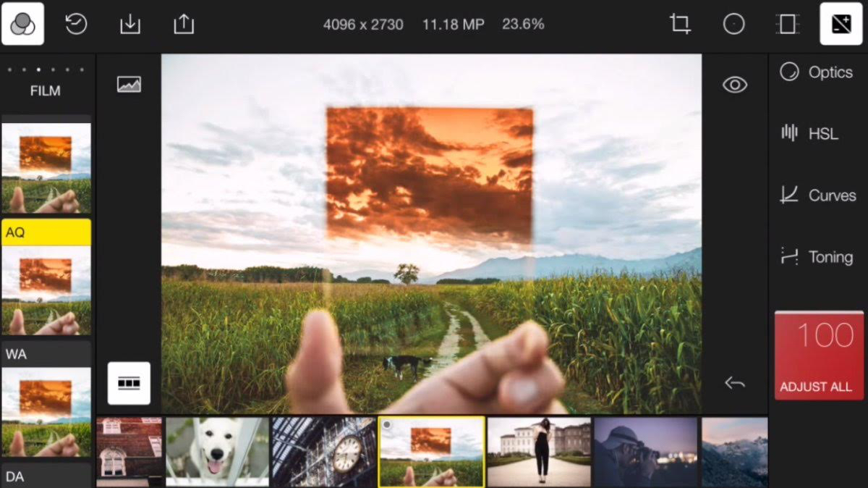
Task: Select the crop tool icon
Action: tap(680, 24)
